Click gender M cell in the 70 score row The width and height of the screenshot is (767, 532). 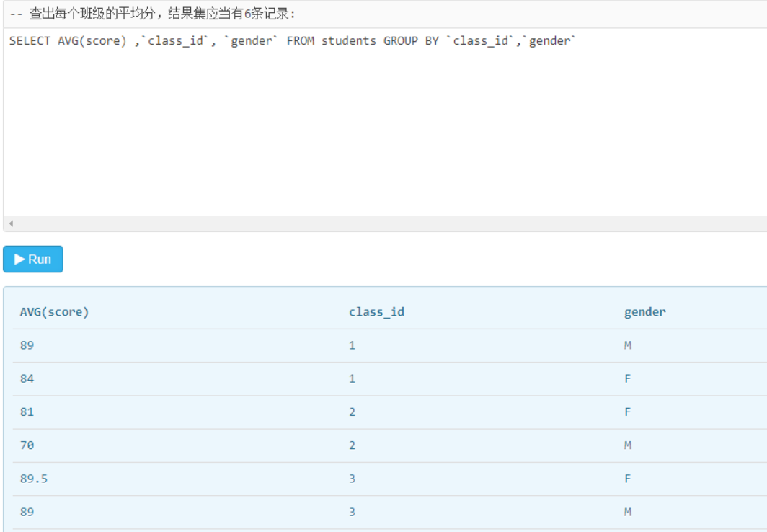pos(628,445)
